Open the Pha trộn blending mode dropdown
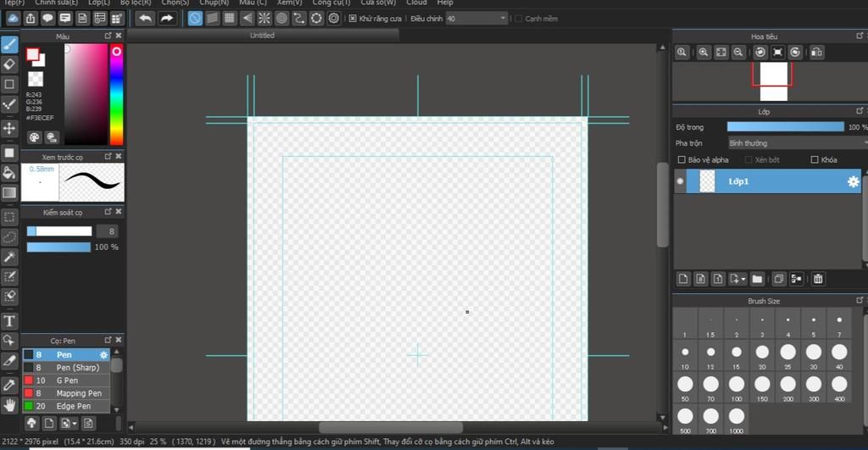The image size is (868, 450). click(798, 143)
